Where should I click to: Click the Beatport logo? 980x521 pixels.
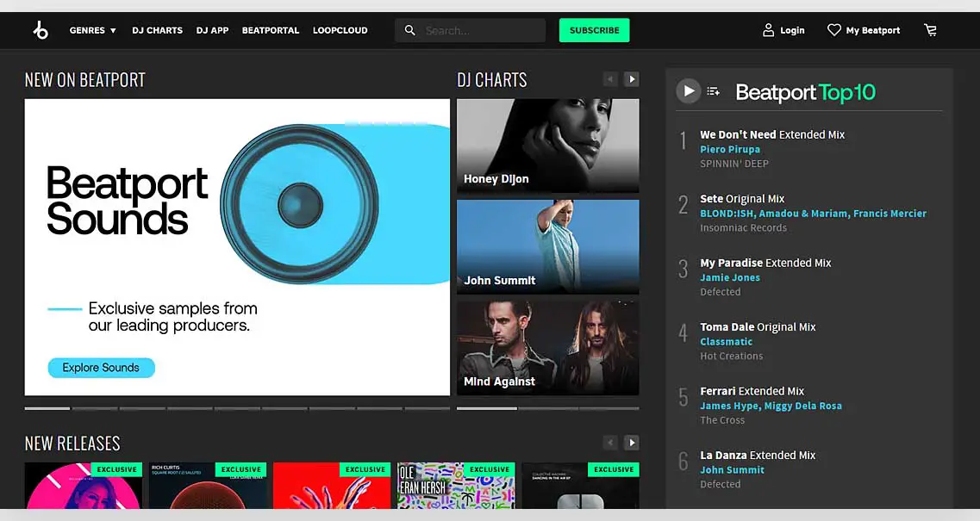point(40,29)
